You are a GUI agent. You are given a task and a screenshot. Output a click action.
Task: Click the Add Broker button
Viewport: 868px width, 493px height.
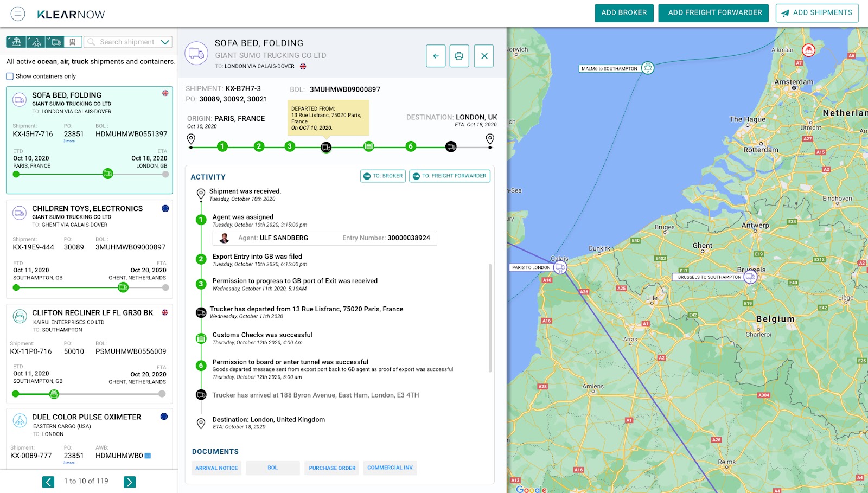click(624, 13)
